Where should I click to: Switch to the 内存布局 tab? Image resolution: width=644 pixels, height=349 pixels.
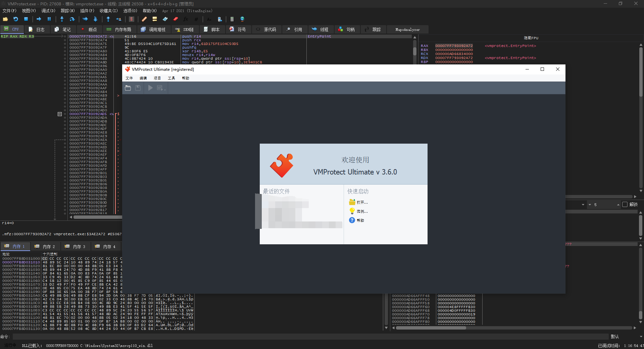119,30
